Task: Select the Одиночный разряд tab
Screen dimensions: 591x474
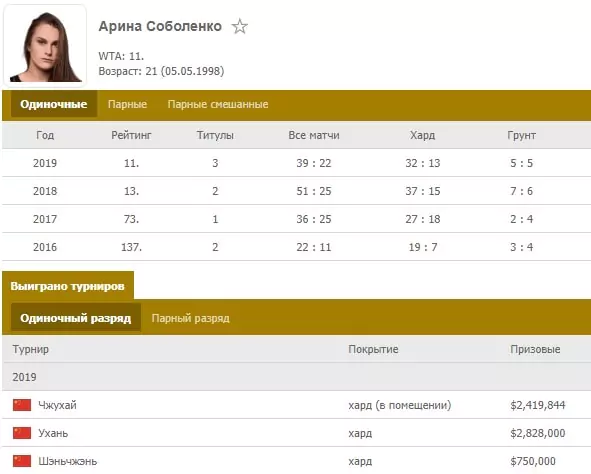Action: coord(76,318)
